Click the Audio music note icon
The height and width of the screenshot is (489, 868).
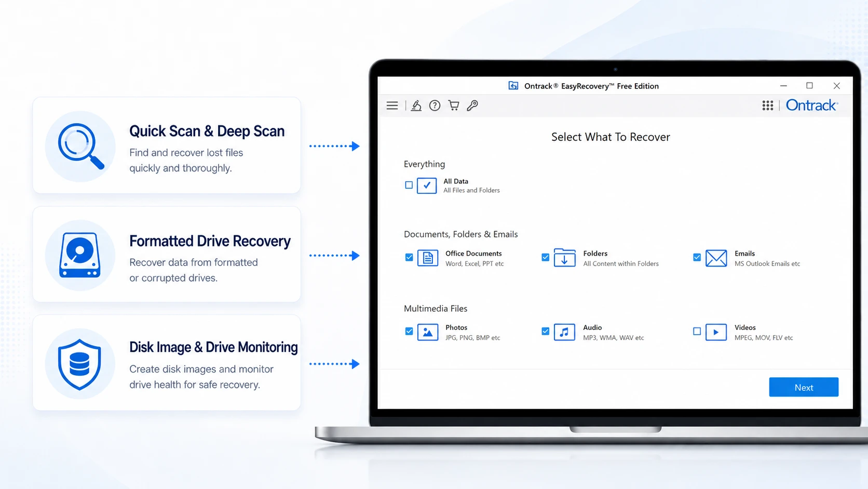click(564, 332)
